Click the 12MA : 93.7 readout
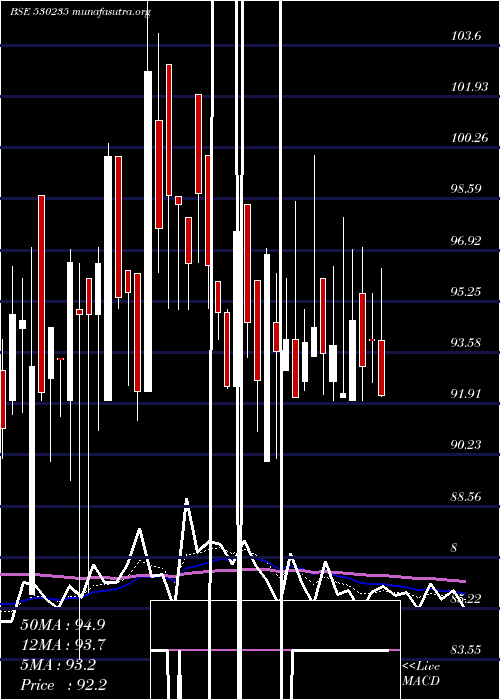This screenshot has width=500, height=700. point(63,645)
